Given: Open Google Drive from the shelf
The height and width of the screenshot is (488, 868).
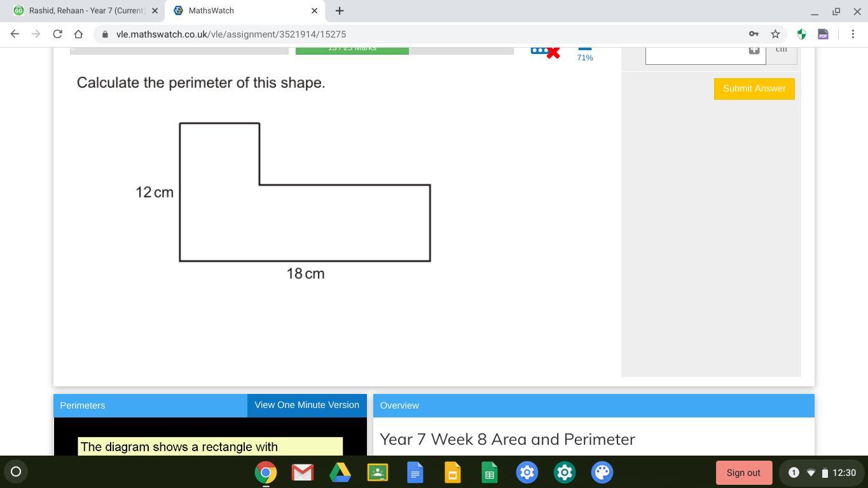Looking at the screenshot, I should [x=340, y=473].
